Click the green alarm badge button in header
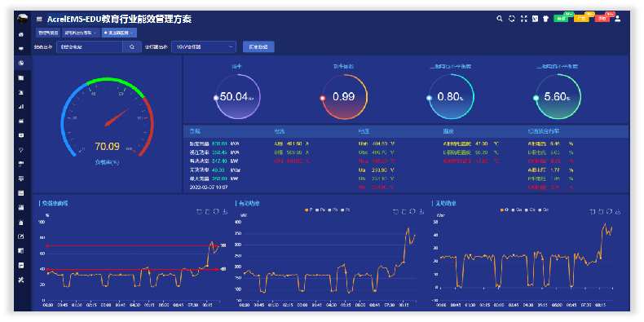Image resolution: width=644 pixels, height=322 pixels. [x=561, y=19]
